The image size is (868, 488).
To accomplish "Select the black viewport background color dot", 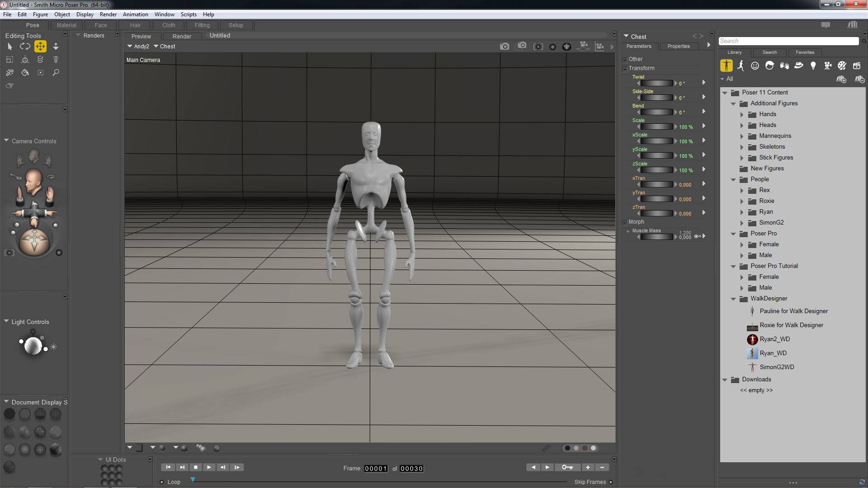I will click(x=567, y=448).
